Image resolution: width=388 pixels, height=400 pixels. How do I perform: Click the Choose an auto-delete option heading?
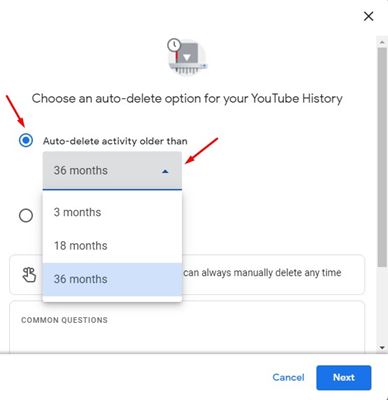click(187, 99)
